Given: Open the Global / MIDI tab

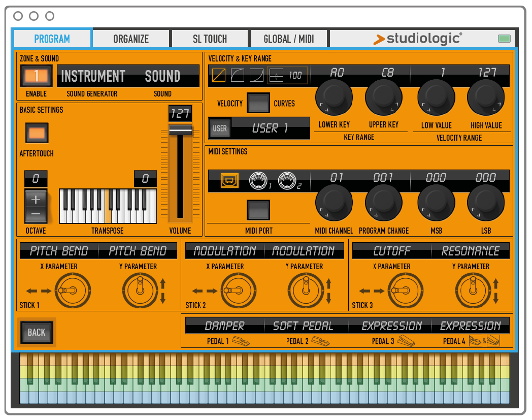Looking at the screenshot, I should click(x=289, y=39).
